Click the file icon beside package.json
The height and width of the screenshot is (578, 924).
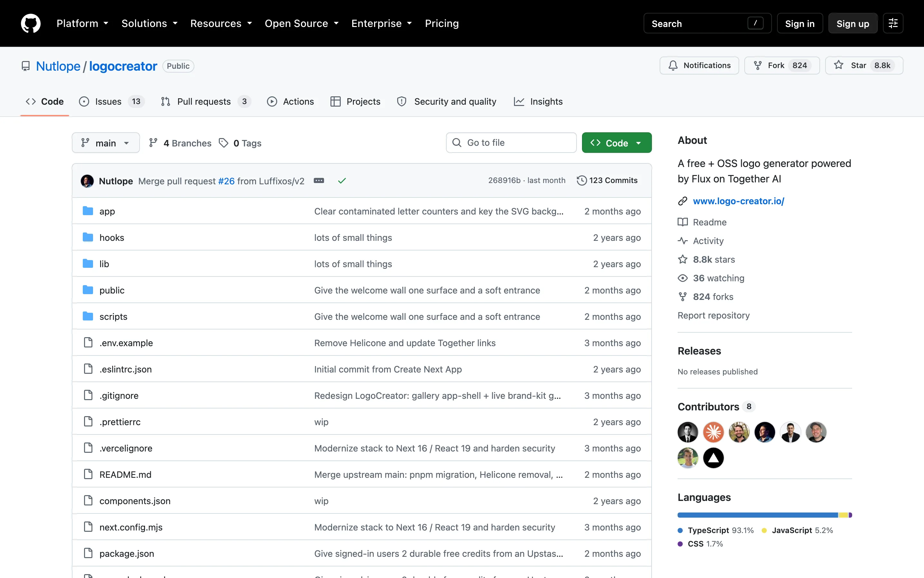(88, 553)
